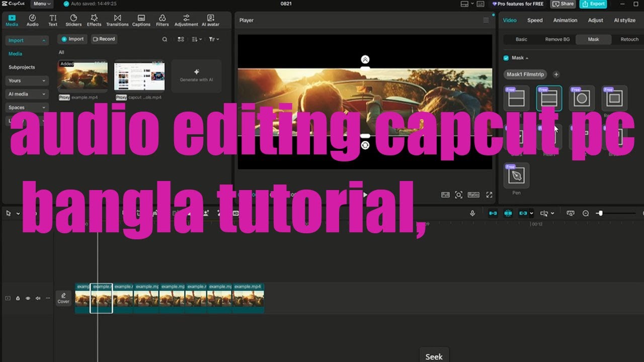Toggle preview axis on timeline

pyautogui.click(x=544, y=213)
